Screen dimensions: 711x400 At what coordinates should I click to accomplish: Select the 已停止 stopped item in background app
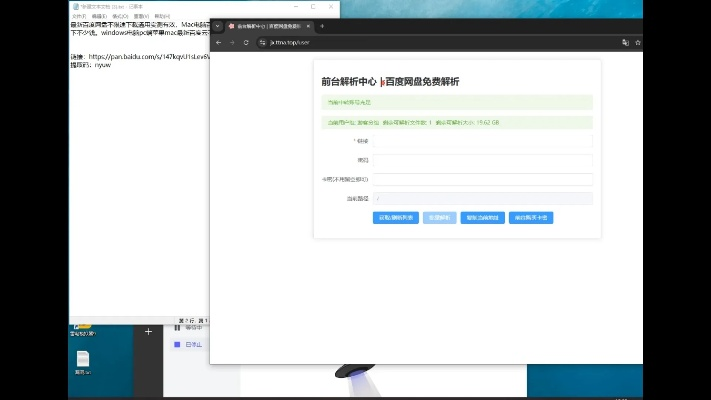[188, 345]
